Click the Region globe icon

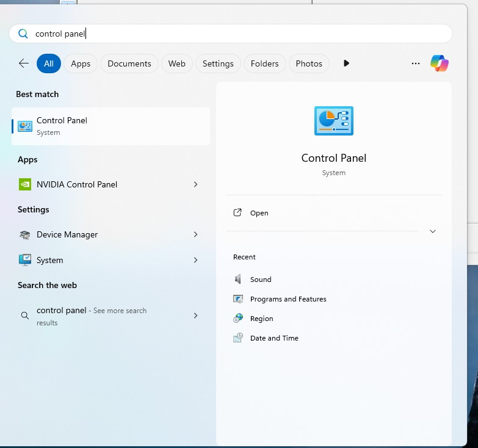238,318
